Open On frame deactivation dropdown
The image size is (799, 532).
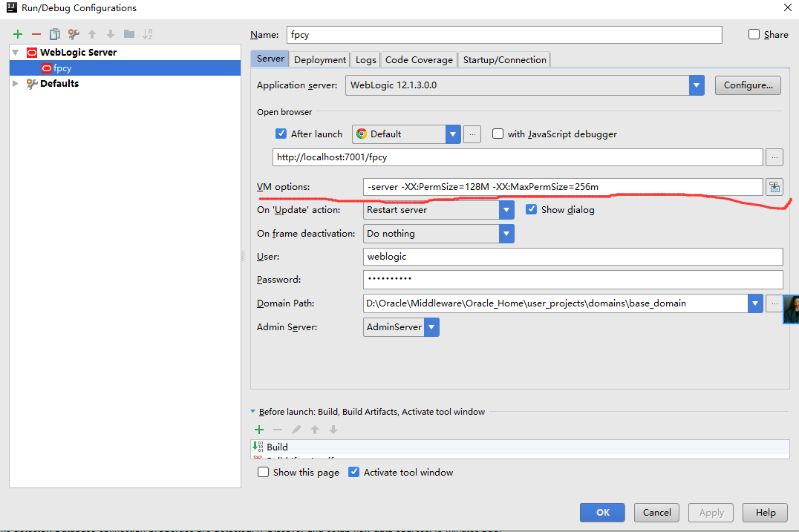coord(506,234)
